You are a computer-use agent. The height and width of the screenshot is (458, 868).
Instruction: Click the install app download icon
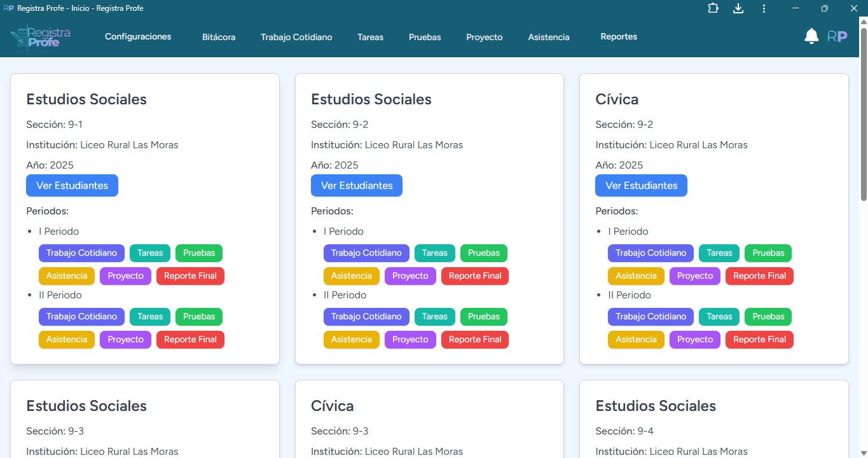point(738,8)
